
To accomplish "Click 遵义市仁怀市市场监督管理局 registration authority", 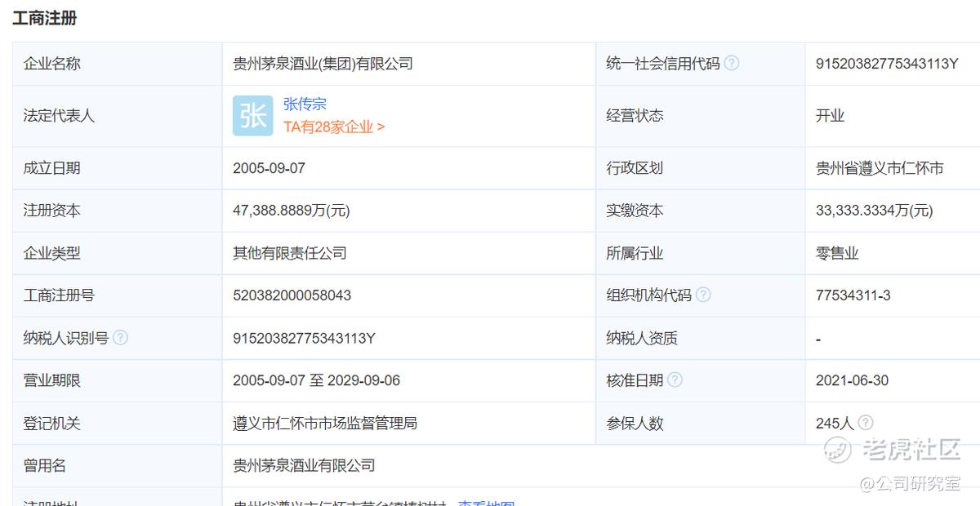I will click(325, 423).
